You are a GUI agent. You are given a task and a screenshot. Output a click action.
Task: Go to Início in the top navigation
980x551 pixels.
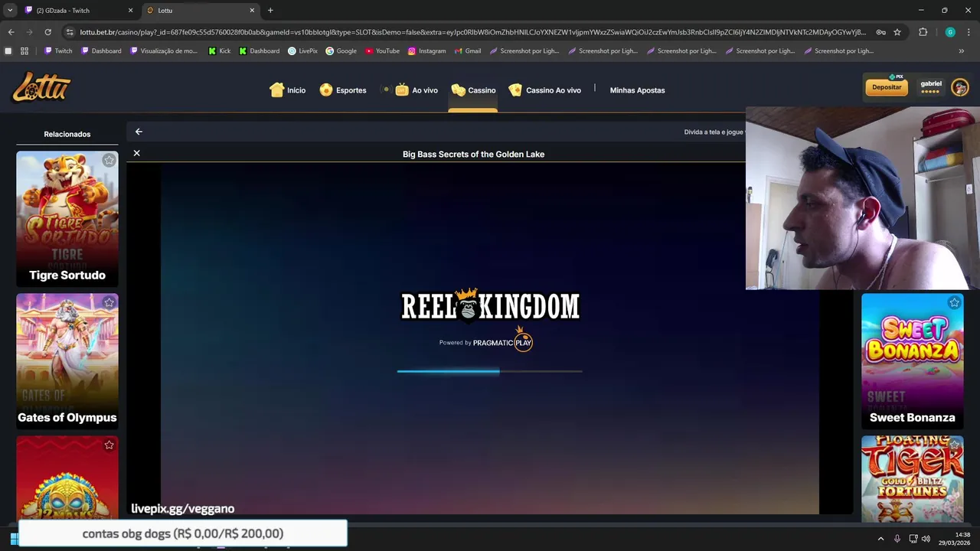(x=288, y=90)
